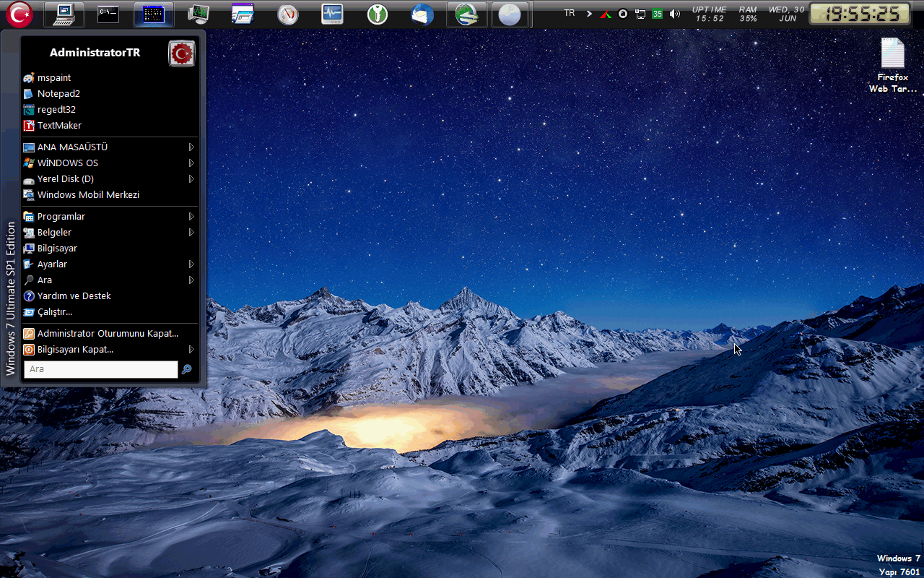Screen dimensions: 924x578
Task: Open the Thunderbird mail icon
Action: [x=422, y=14]
